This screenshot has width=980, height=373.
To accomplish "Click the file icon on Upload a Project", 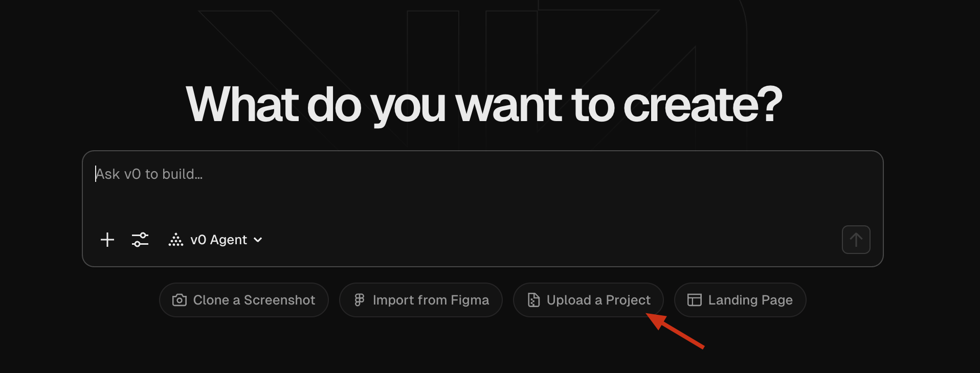I will pos(533,300).
